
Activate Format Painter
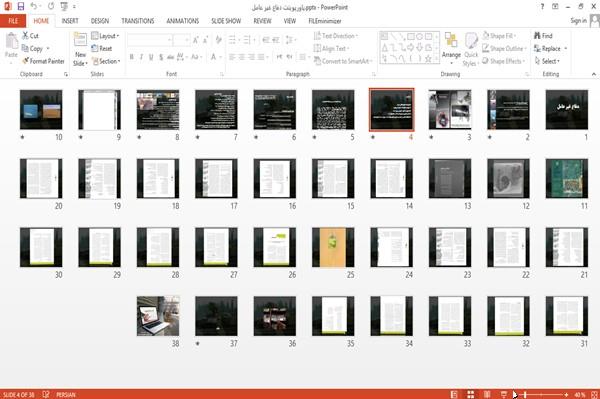pos(43,61)
